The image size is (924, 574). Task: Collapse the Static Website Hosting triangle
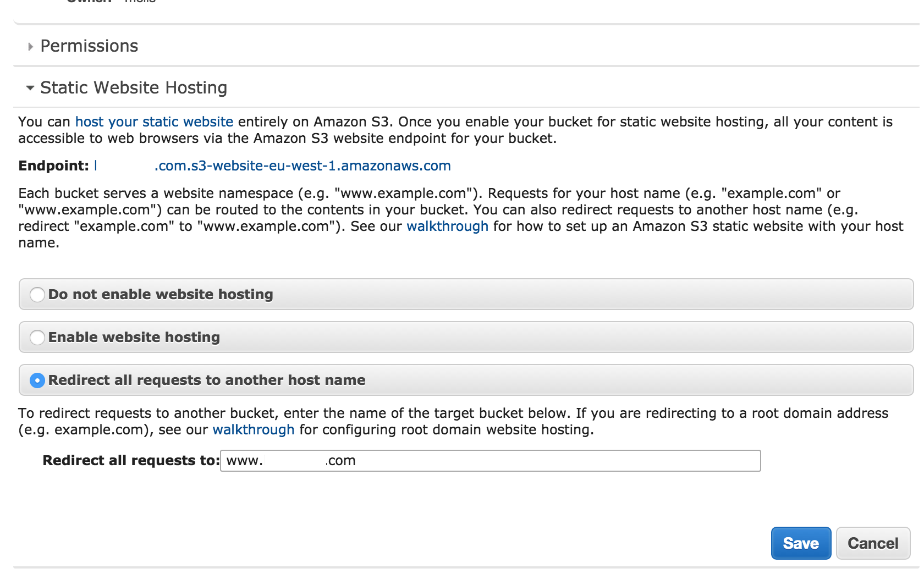click(30, 88)
